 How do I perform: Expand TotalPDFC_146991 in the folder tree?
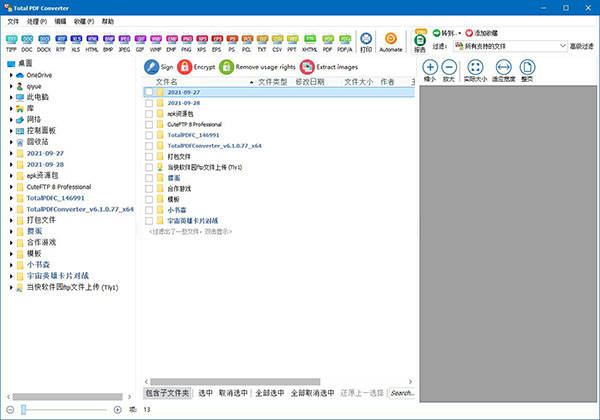tap(11, 198)
